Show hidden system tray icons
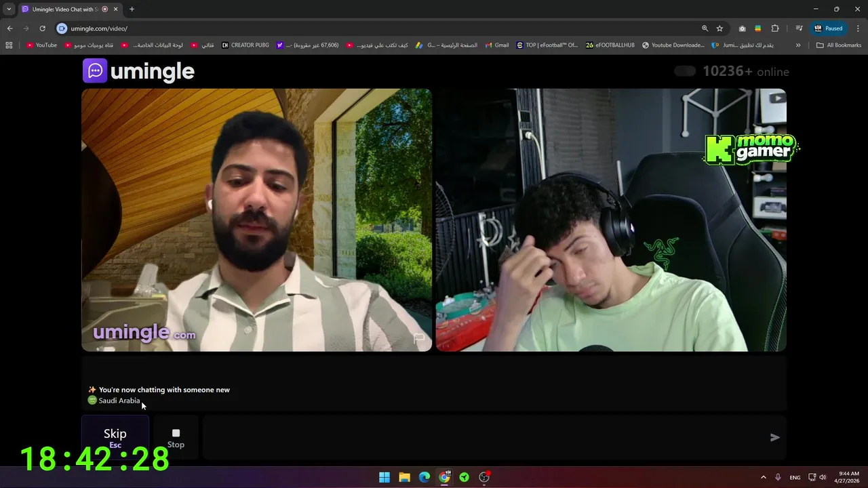Image resolution: width=868 pixels, height=488 pixels. [x=763, y=477]
